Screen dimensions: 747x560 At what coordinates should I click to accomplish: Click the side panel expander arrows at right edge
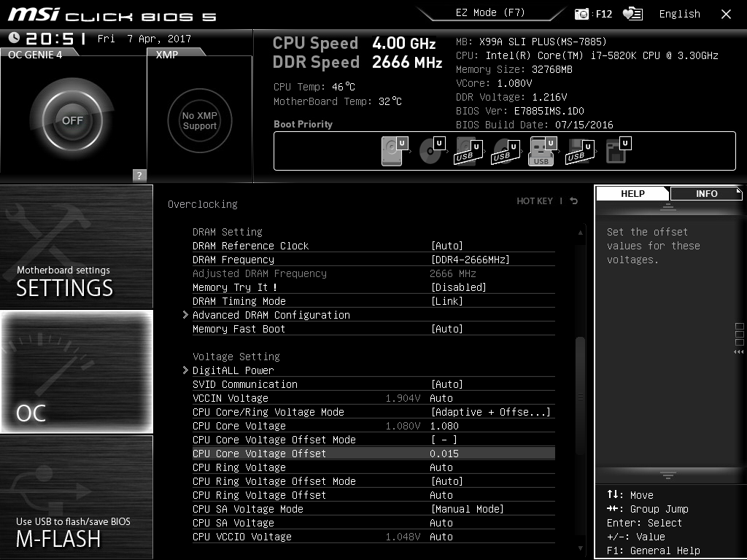click(x=739, y=352)
